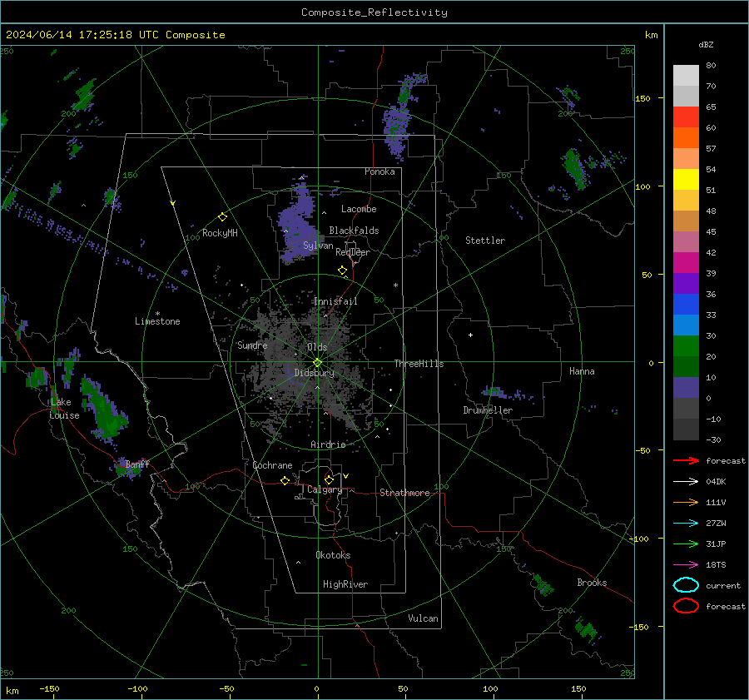Click the Airdrie label

[x=328, y=444]
